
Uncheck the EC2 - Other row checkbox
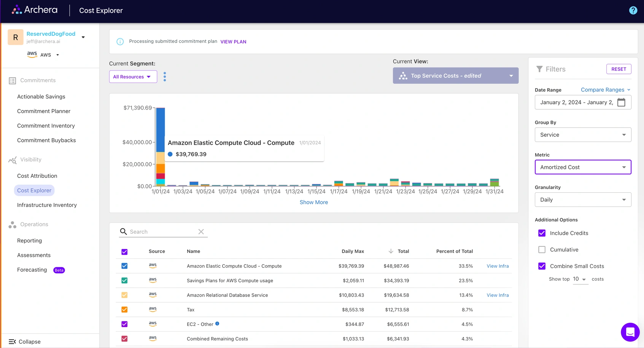click(x=124, y=324)
